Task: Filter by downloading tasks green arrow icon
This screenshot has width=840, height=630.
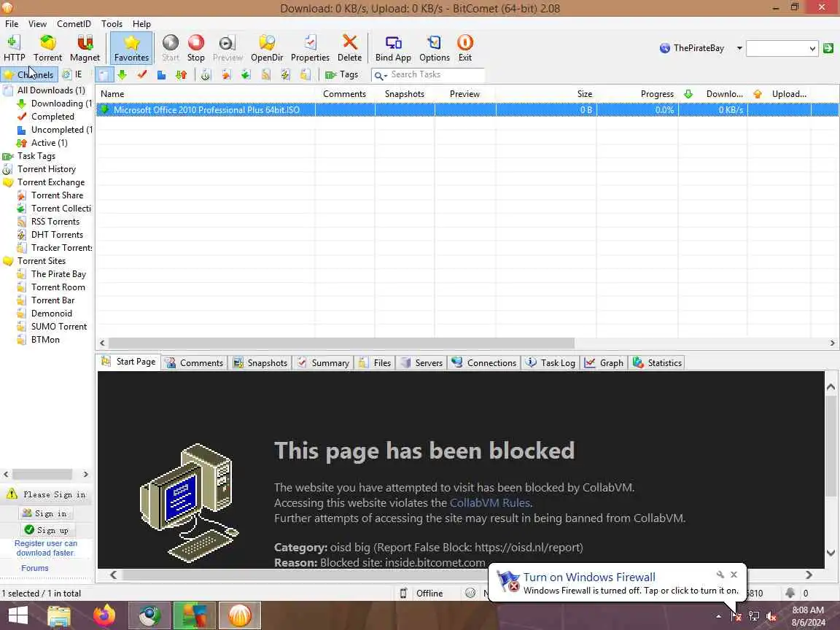Action: tap(122, 74)
